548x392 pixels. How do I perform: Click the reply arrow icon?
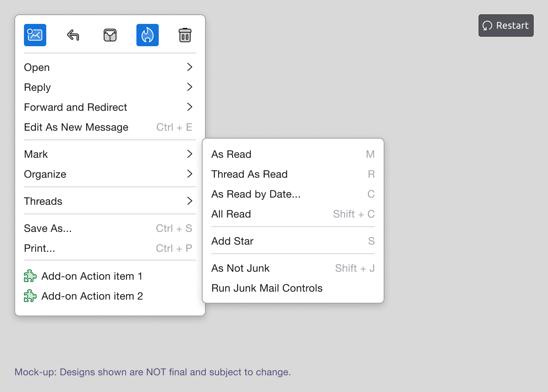pyautogui.click(x=73, y=35)
